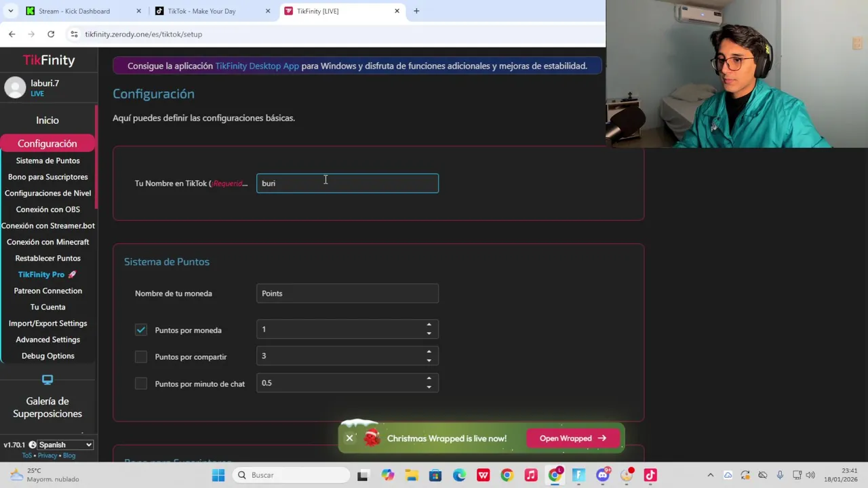Open Apple Music icon on taskbar
Image resolution: width=868 pixels, height=488 pixels.
pyautogui.click(x=531, y=475)
